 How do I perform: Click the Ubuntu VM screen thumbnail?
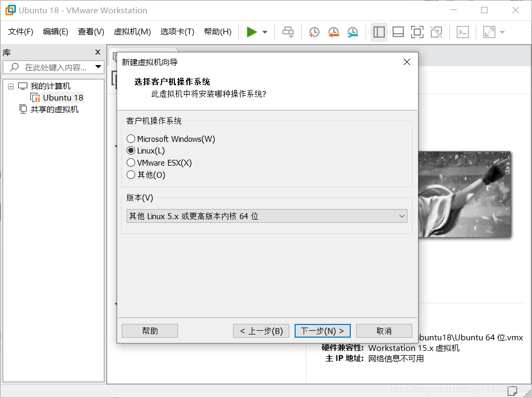(x=465, y=194)
